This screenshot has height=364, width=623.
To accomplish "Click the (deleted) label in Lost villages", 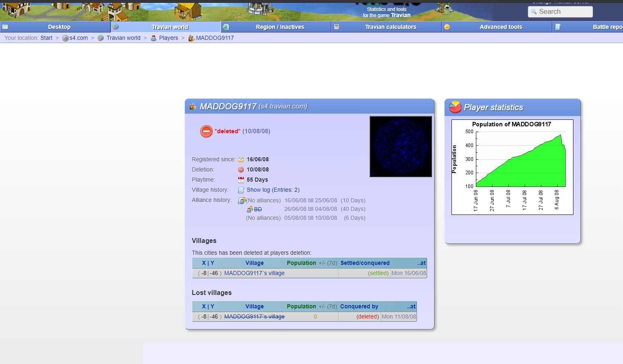I will click(x=368, y=316).
